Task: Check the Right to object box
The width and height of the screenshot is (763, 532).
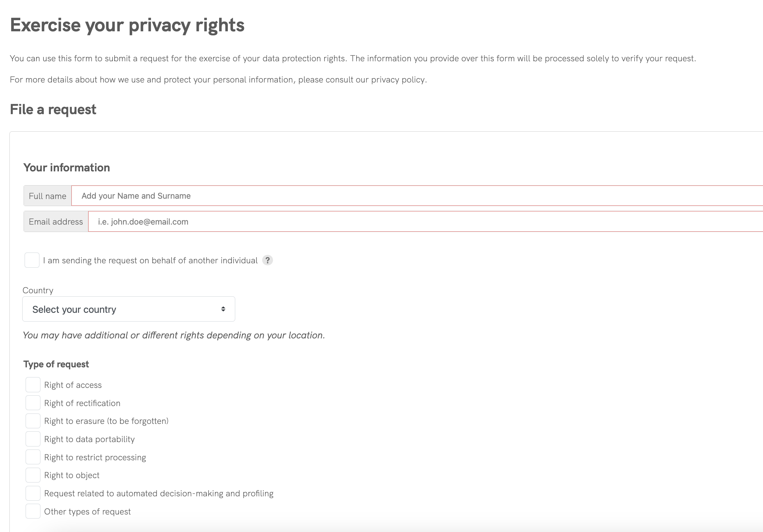Action: tap(33, 475)
